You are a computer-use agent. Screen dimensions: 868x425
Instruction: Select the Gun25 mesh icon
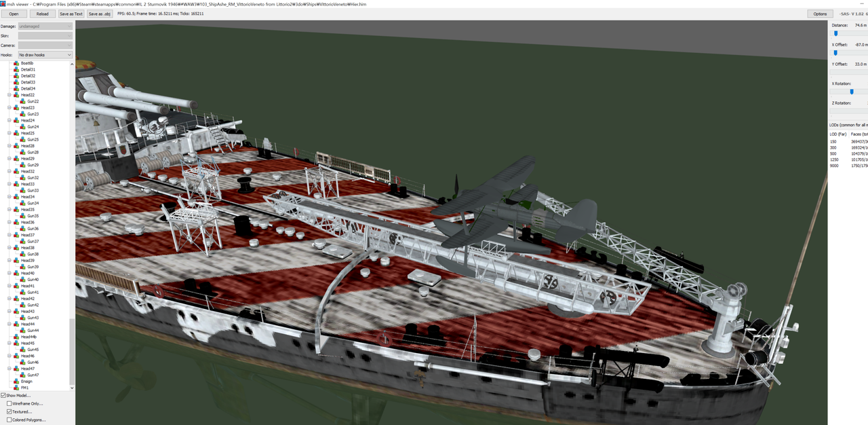coord(23,139)
